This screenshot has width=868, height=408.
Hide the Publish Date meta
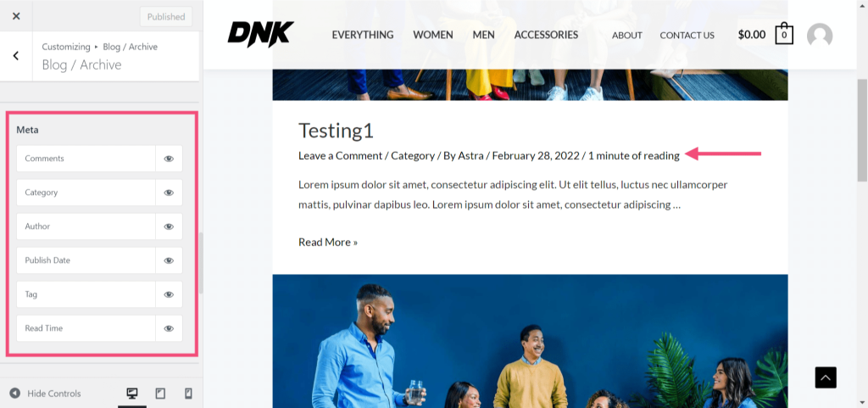169,260
